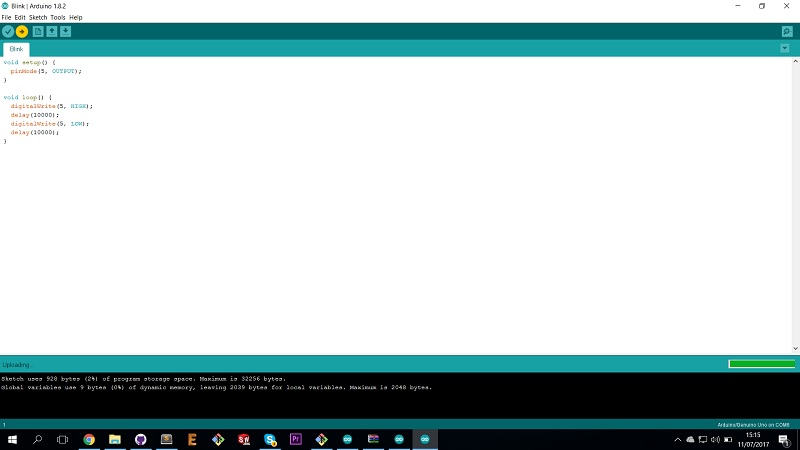Viewport: 800px width, 450px height.
Task: Open File Explorer from the taskbar
Action: 115,439
